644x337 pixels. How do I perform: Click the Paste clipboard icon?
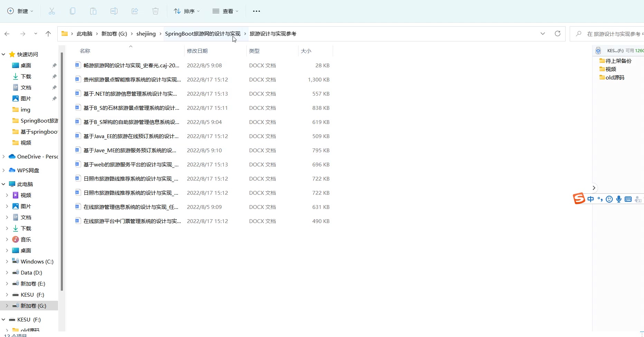pyautogui.click(x=93, y=11)
